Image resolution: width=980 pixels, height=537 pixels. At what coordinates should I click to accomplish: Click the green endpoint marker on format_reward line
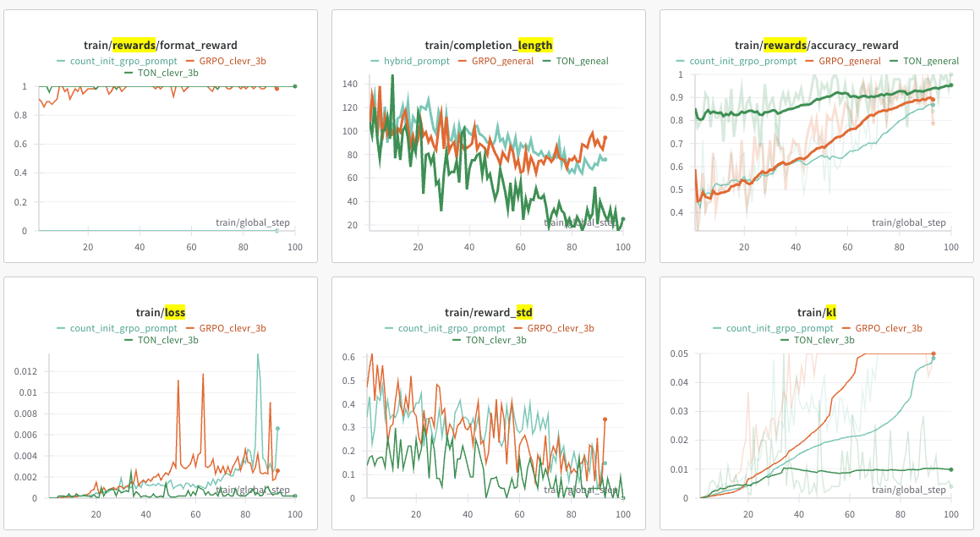coord(295,86)
